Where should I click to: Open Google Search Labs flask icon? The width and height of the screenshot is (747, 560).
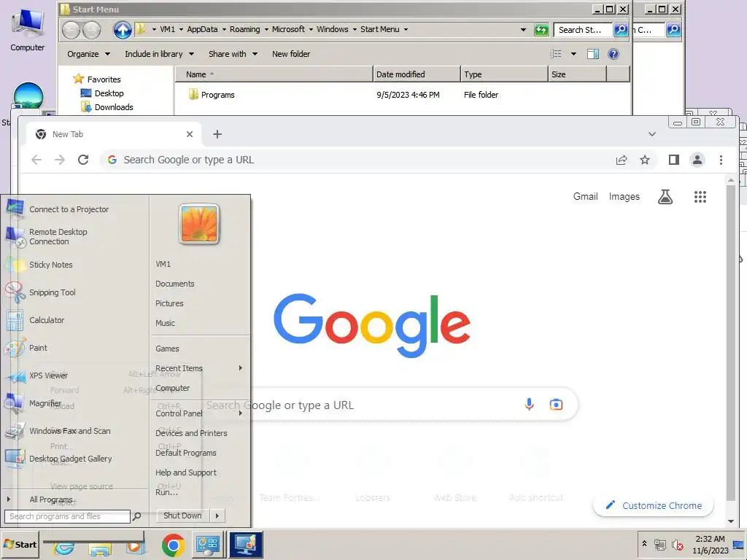pos(665,197)
